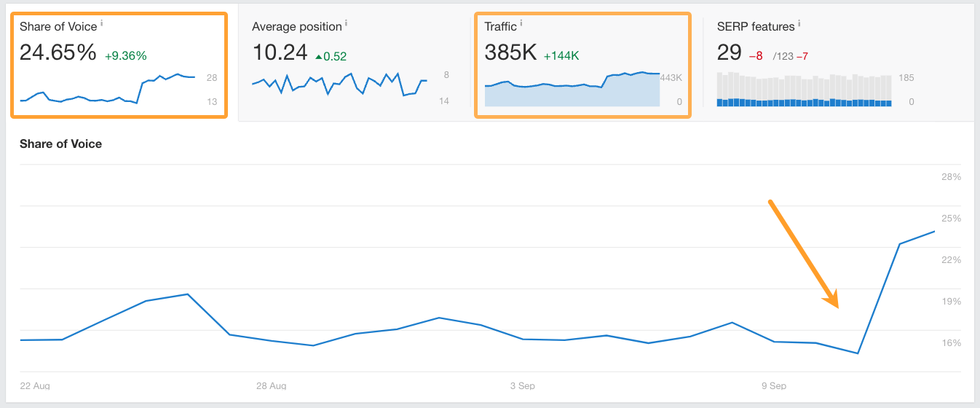
Task: Click the +144K traffic change figure
Action: tap(561, 56)
